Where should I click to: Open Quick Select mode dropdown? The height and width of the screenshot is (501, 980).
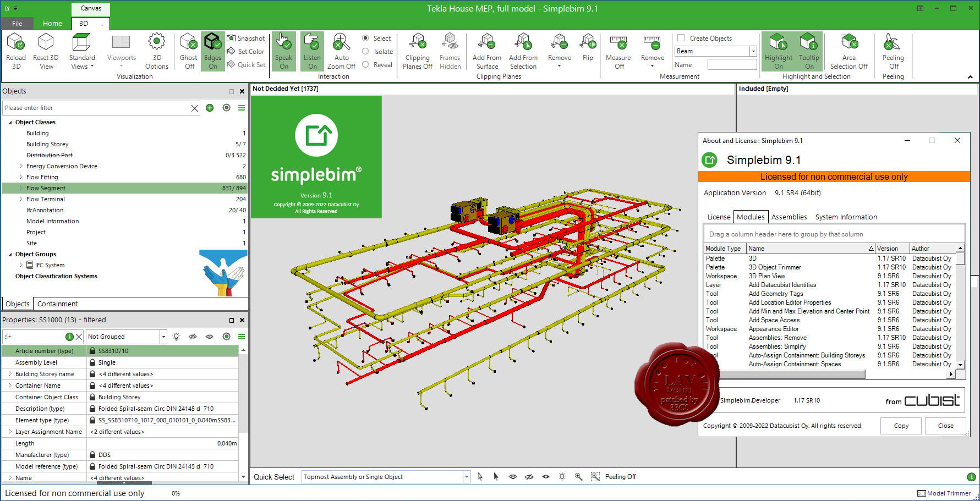tap(467, 477)
